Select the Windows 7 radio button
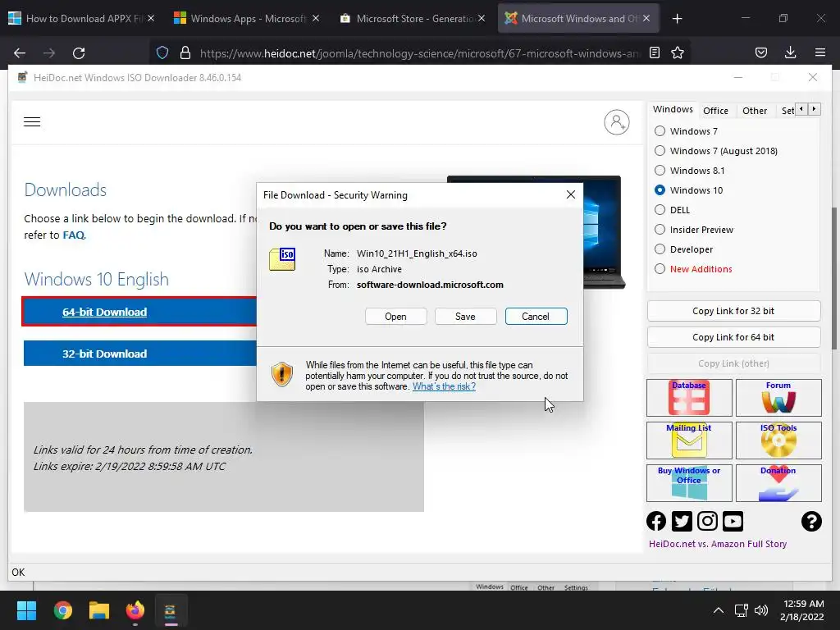 click(660, 131)
